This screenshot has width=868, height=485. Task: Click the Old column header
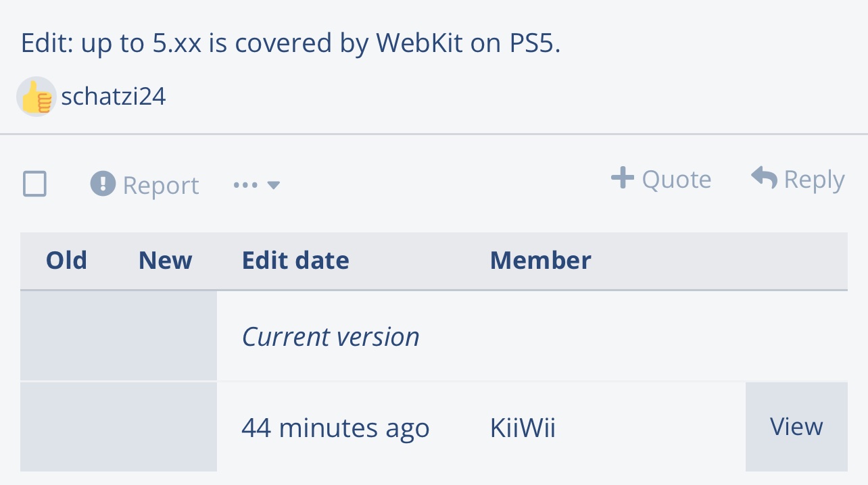(66, 261)
